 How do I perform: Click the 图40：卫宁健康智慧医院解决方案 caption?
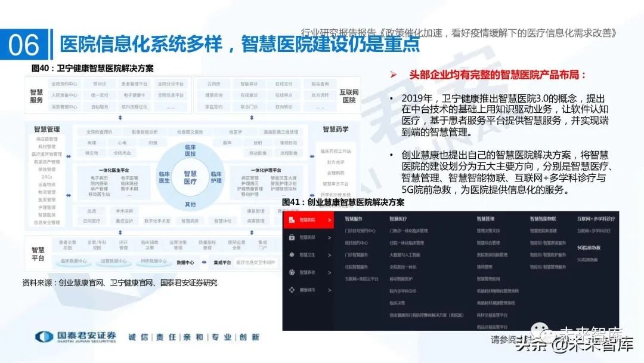pos(92,68)
